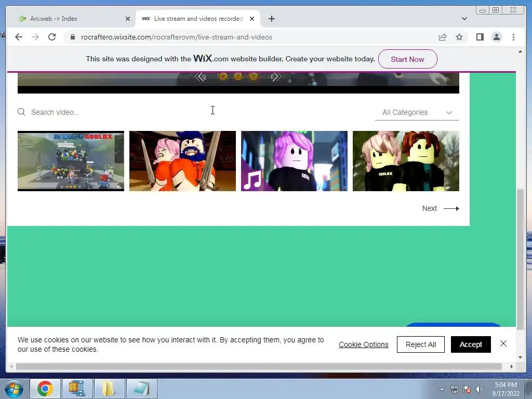Open the Windows Start menu
The width and height of the screenshot is (532, 399).
14,389
